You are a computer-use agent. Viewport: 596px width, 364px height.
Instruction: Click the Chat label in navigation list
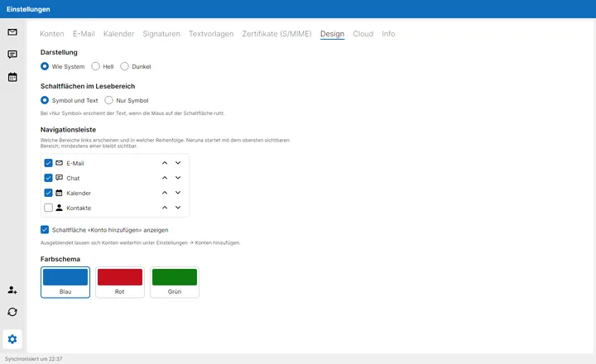pos(73,178)
